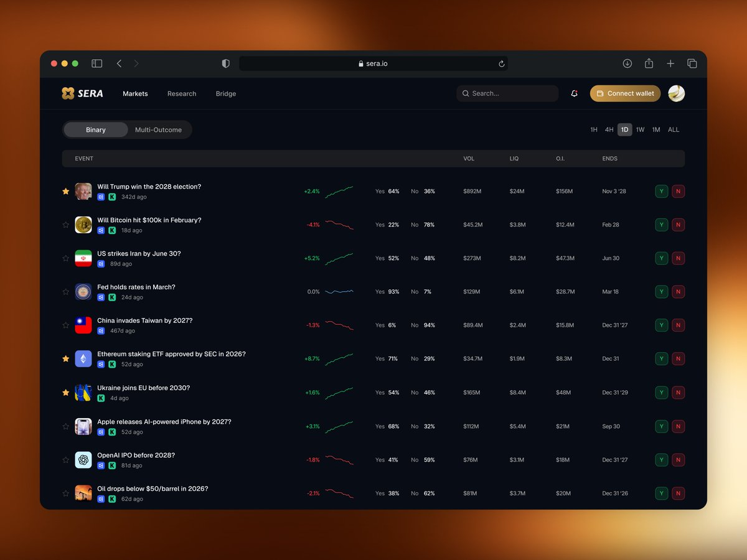Select the 1W timeframe
Viewport: 747px width, 560px height.
(x=640, y=130)
